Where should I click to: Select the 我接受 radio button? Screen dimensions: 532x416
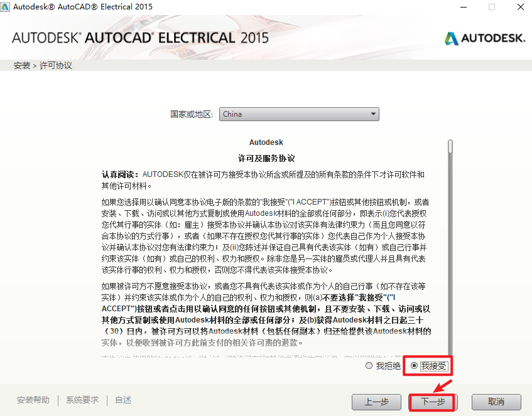pyautogui.click(x=414, y=365)
